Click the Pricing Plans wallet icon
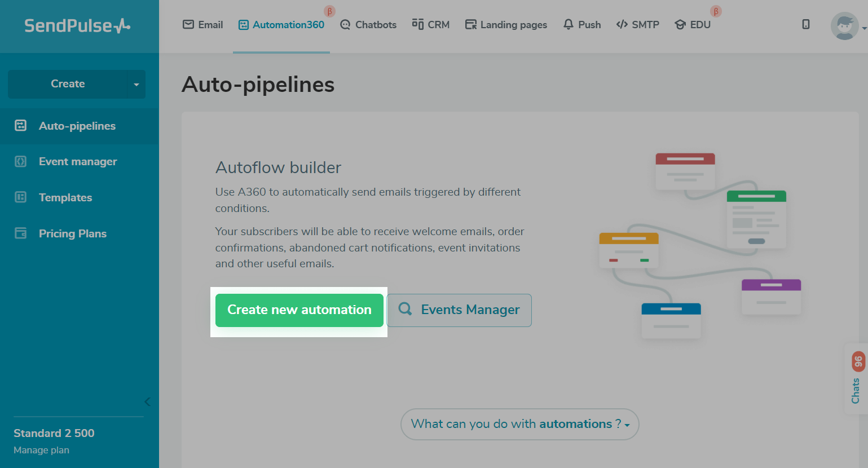The width and height of the screenshot is (868, 468). pos(21,233)
